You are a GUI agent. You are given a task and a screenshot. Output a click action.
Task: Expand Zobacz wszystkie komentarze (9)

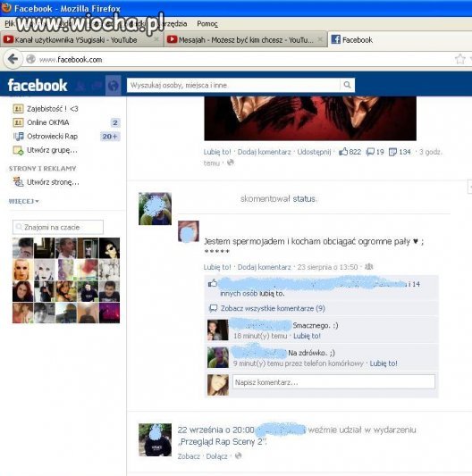coord(273,308)
